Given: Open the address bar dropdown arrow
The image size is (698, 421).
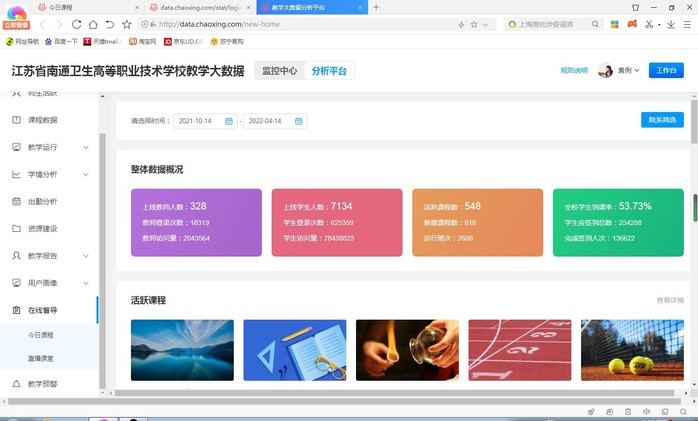Looking at the screenshot, I should 486,24.
